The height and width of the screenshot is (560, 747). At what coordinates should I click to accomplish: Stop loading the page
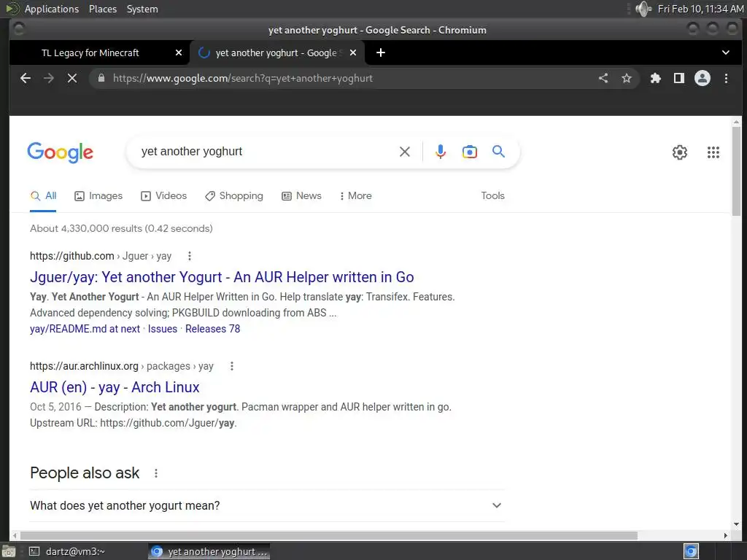click(72, 78)
